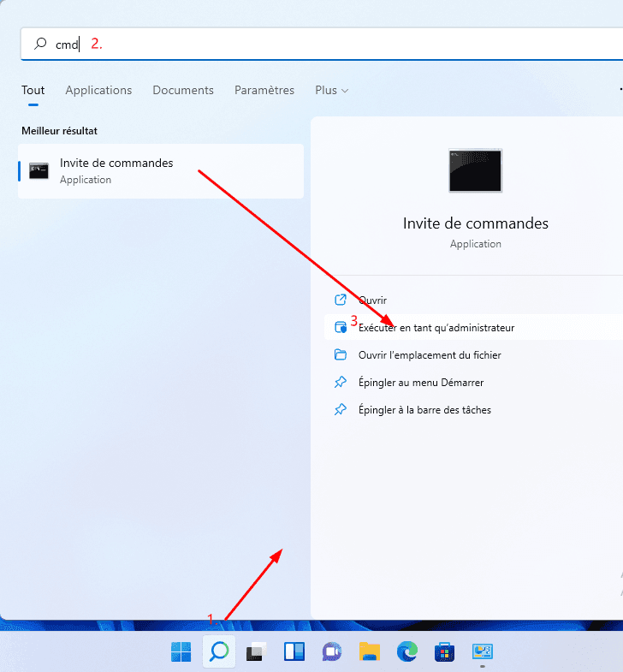The height and width of the screenshot is (672, 623).
Task: Switch to the Documents tab
Action: (x=183, y=91)
